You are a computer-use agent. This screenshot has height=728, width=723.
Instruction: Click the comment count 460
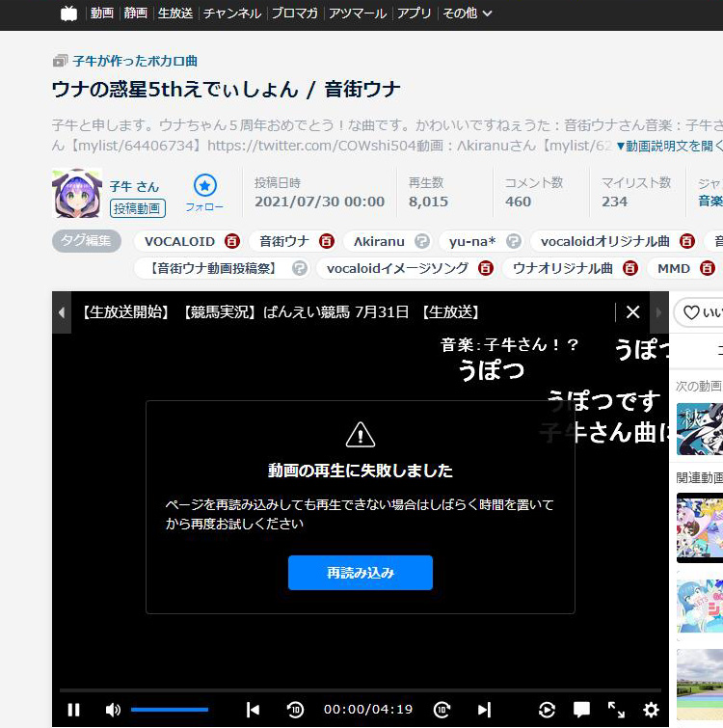pyautogui.click(x=518, y=202)
